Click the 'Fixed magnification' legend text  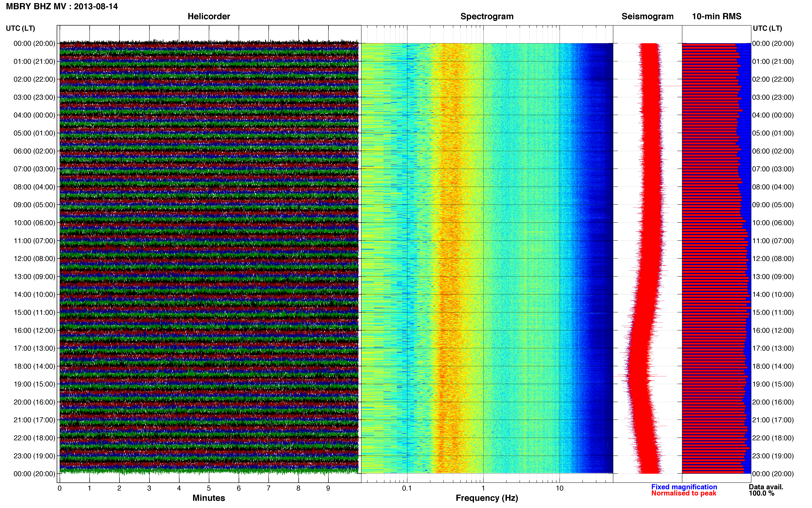[684, 487]
